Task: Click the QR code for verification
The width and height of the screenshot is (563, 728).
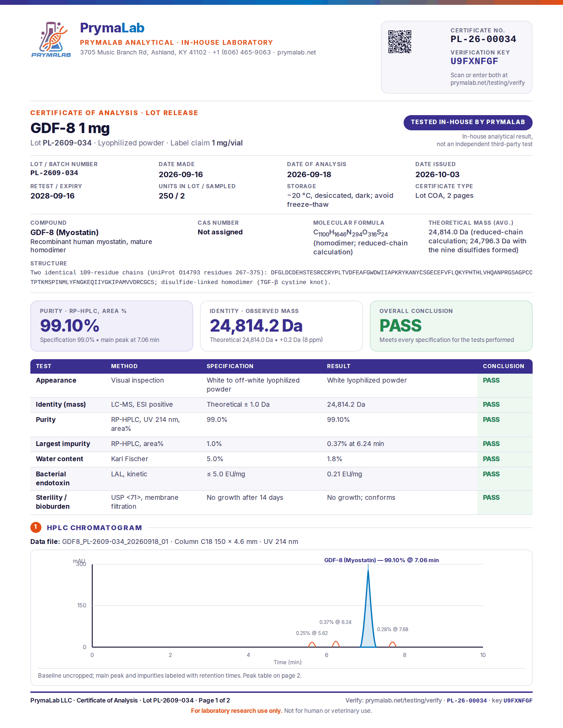Action: click(x=400, y=42)
